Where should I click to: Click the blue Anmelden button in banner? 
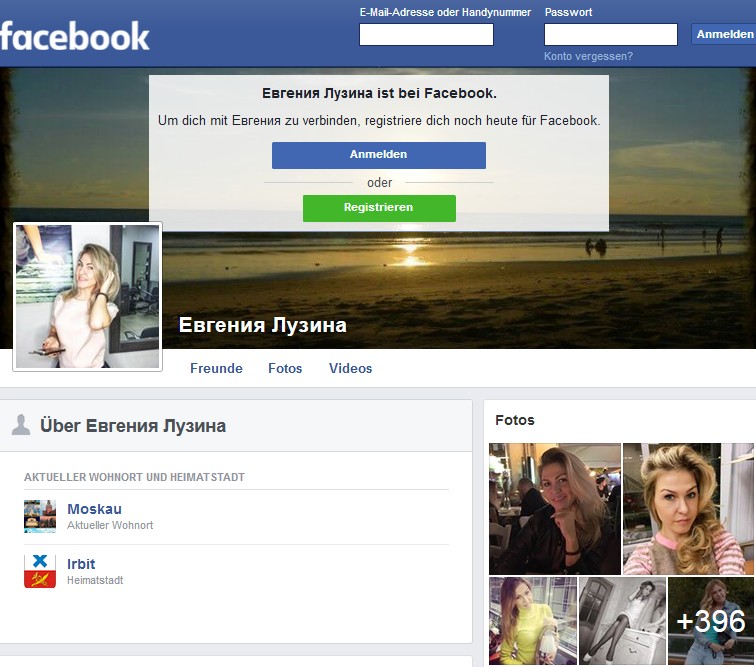pyautogui.click(x=378, y=155)
